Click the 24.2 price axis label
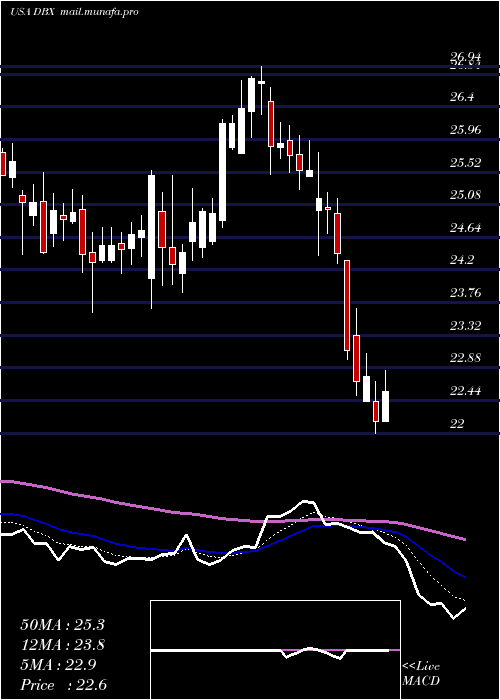The image size is (500, 700). coord(462,260)
